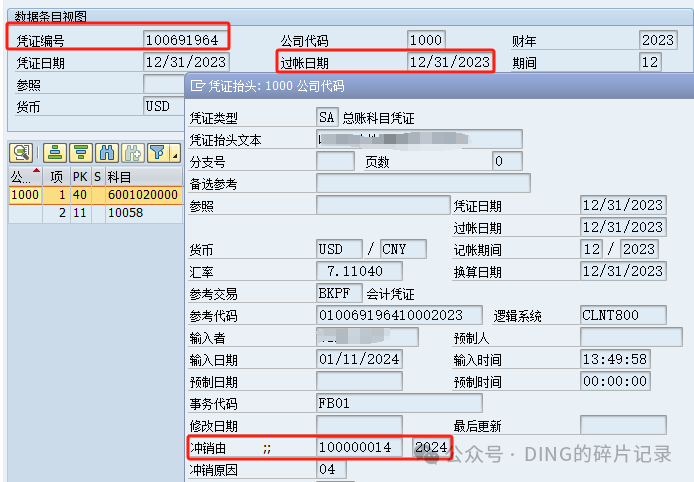
Task: Select account cell 10058
Action: click(x=143, y=213)
